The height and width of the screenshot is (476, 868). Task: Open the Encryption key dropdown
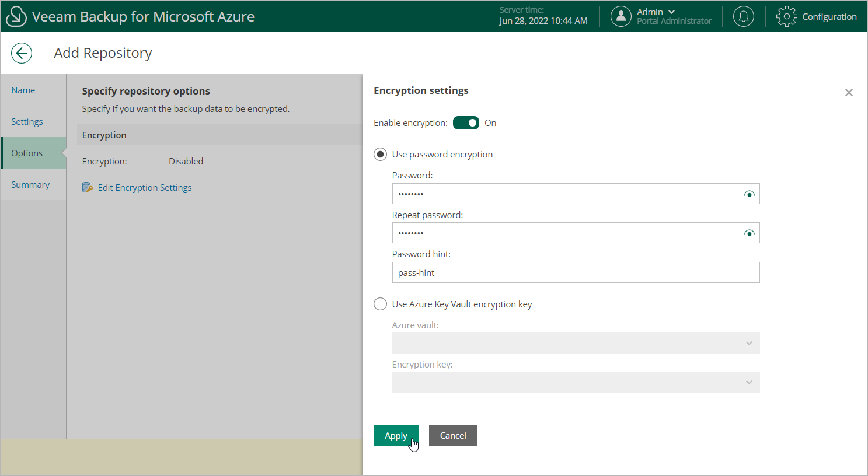(x=576, y=383)
